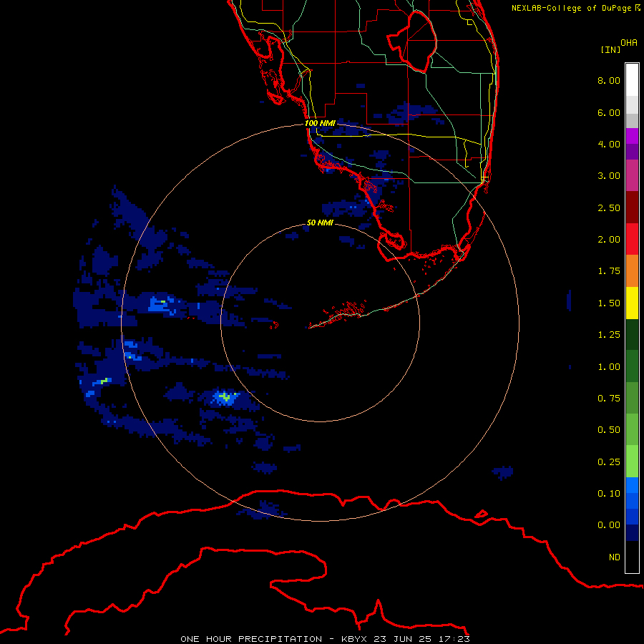Screen dimensions: 644x644
Task: Click the ND legend label
Action: [x=615, y=557]
